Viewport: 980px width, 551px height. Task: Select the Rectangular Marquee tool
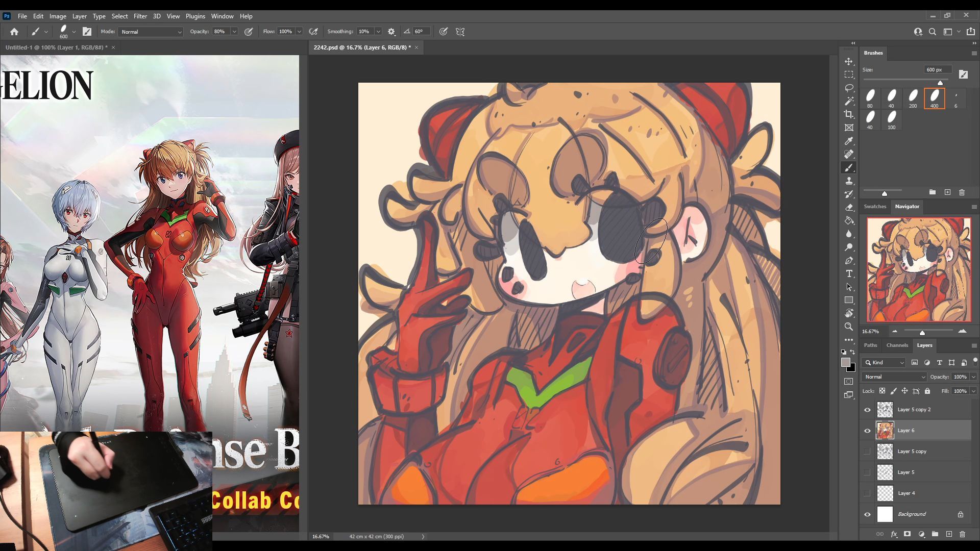[849, 74]
